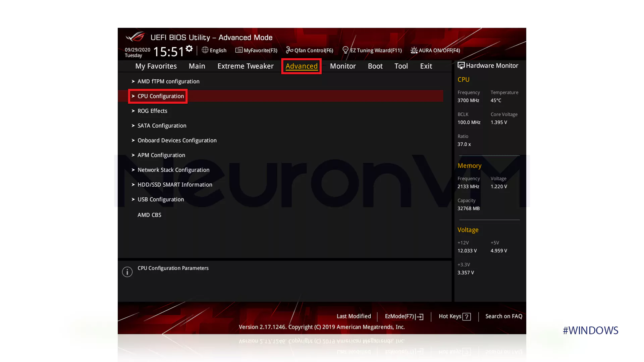Open HDD/SSD SMART Information entry
The image size is (644, 362).
tap(175, 185)
